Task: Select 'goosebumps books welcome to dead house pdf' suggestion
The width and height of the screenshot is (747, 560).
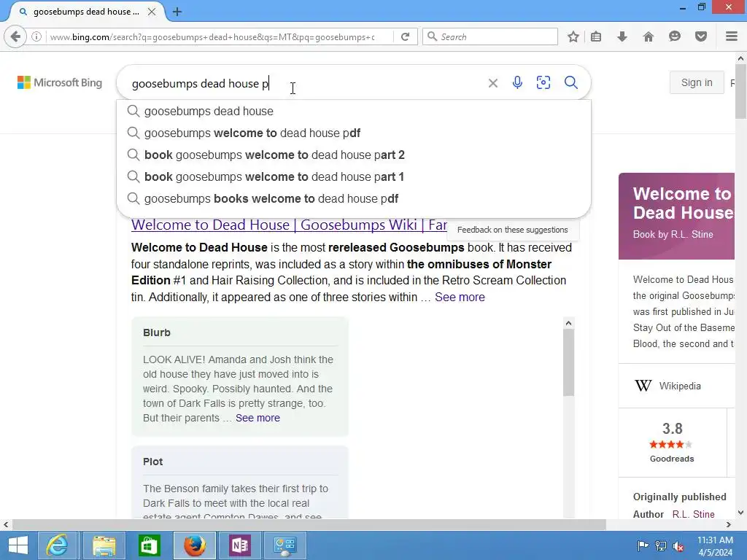Action: [354, 198]
